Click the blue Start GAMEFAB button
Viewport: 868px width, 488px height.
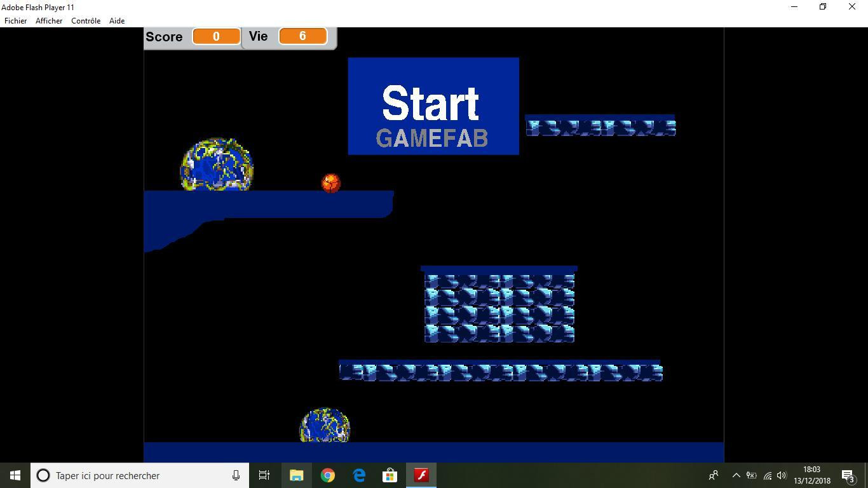[x=433, y=106]
